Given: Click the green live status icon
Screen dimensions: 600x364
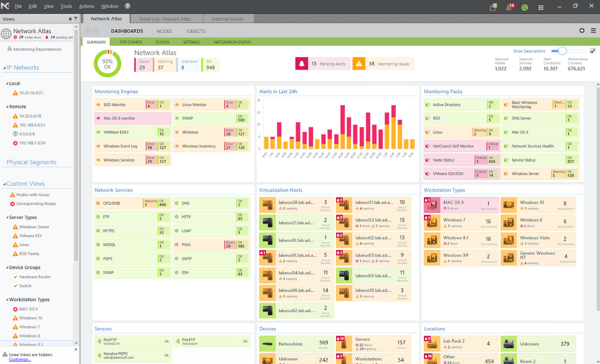Looking at the screenshot, I should (525, 7).
